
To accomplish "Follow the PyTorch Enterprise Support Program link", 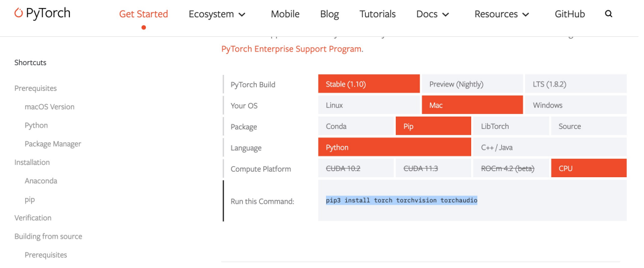I will tap(291, 49).
